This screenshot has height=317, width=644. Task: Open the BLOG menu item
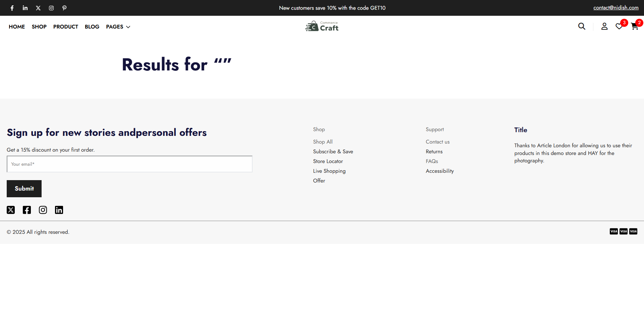tap(92, 27)
